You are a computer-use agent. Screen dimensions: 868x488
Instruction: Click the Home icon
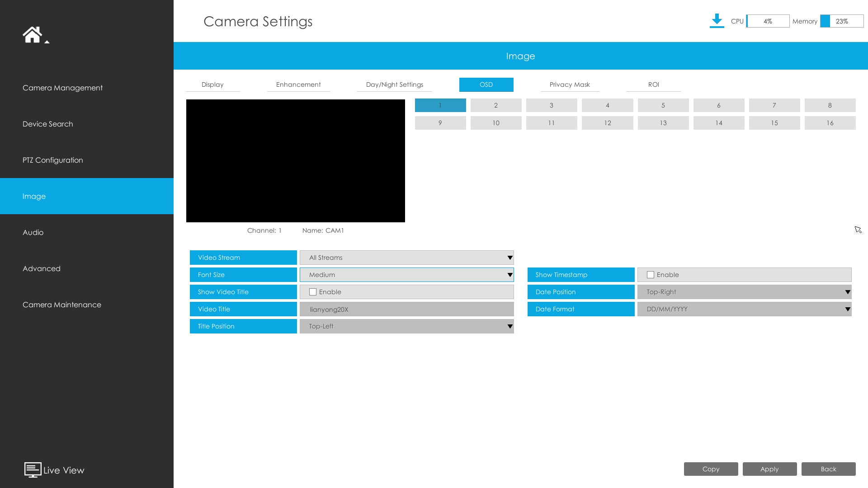[x=32, y=35]
